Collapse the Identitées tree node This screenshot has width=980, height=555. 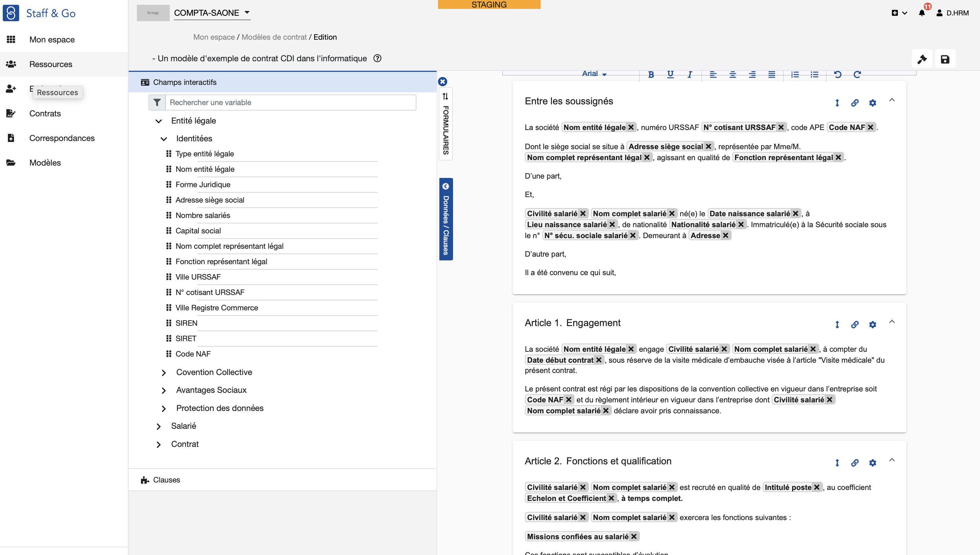(164, 139)
